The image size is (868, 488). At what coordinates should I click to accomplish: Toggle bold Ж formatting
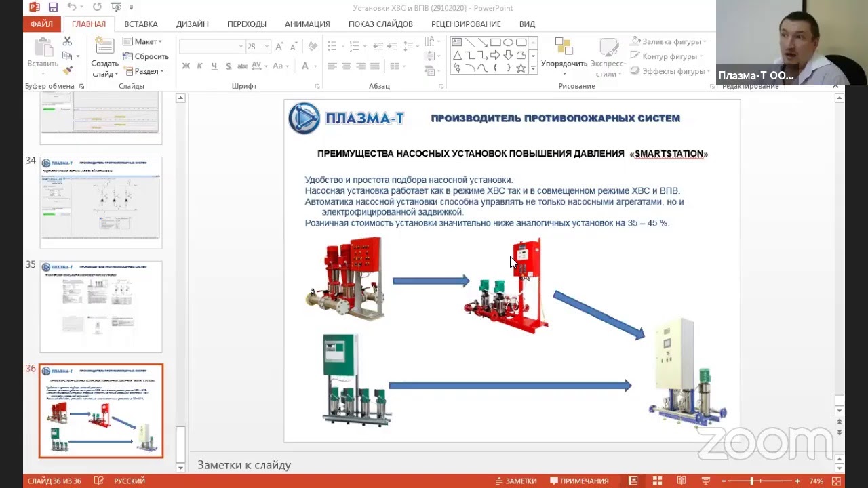pyautogui.click(x=186, y=66)
